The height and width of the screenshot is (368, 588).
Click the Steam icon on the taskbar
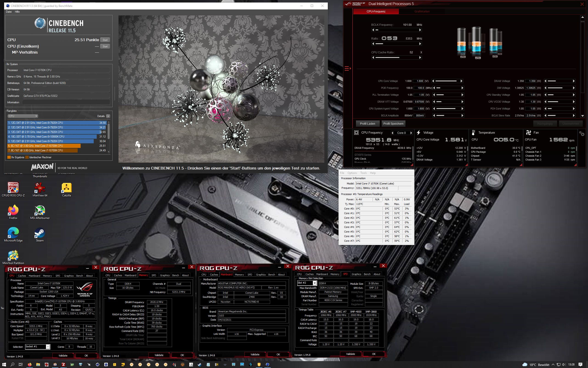[199, 365]
